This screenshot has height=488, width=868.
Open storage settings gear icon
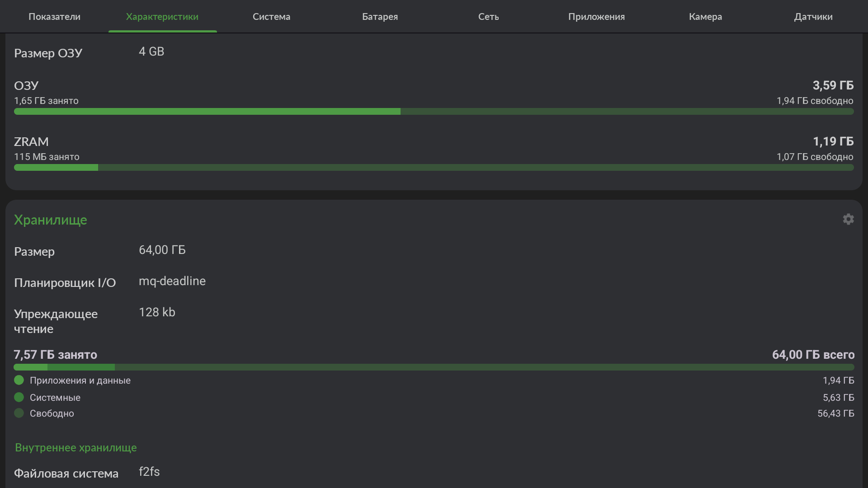(x=848, y=219)
